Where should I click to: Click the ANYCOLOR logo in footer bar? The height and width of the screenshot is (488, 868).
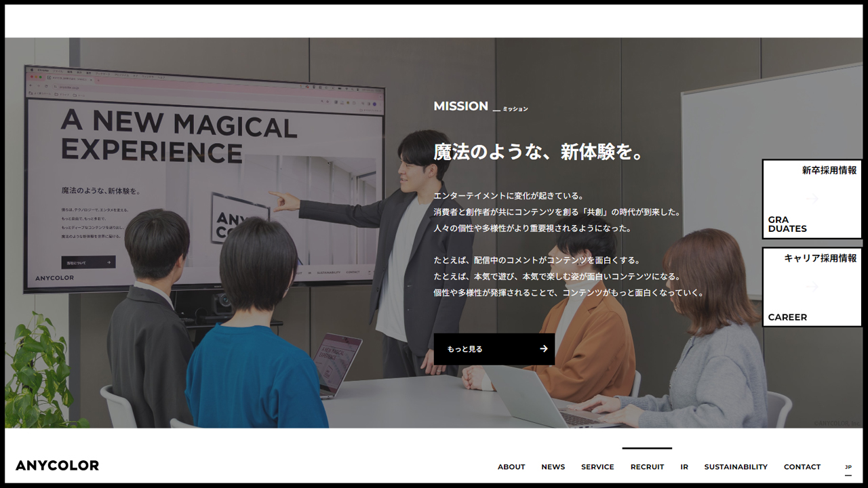pyautogui.click(x=57, y=466)
